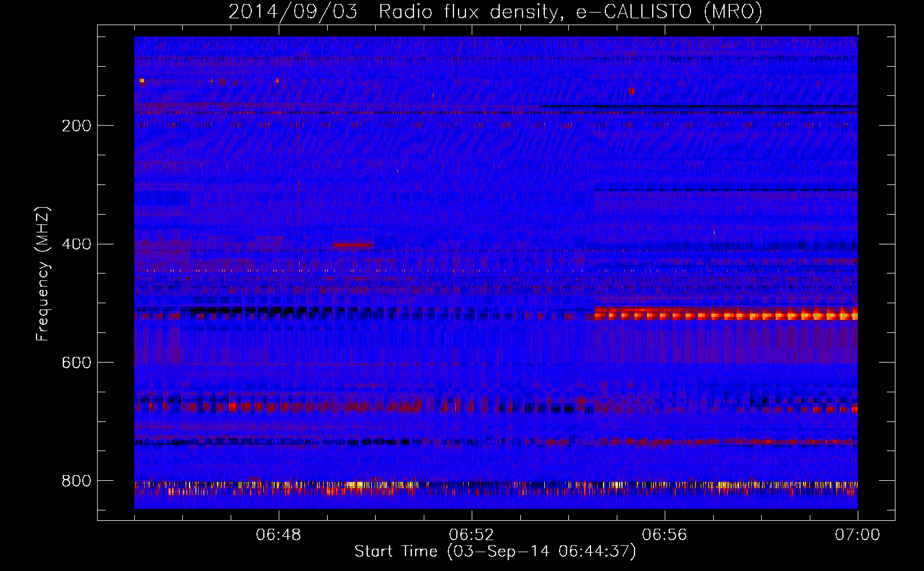The height and width of the screenshot is (571, 924).
Task: Click the 200 frequency tick label
Action: pos(77,126)
